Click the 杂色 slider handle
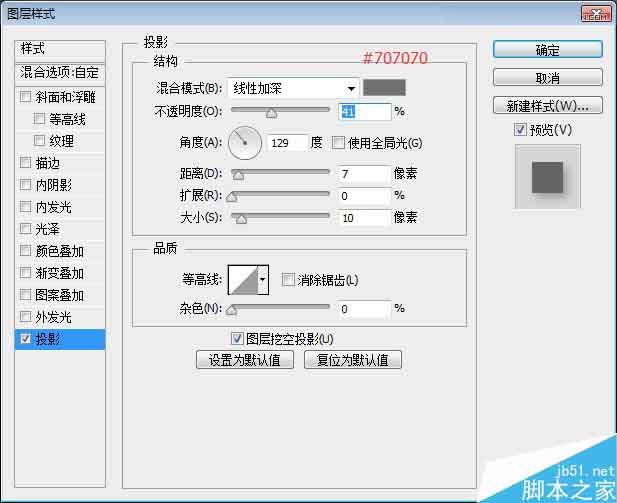Screen dimensions: 617x503 [232, 311]
